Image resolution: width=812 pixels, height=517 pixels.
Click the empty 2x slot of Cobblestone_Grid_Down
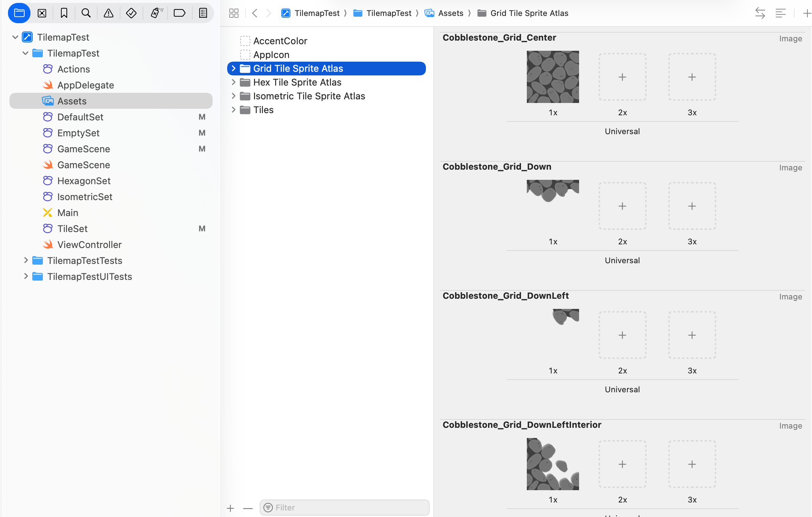coord(622,206)
